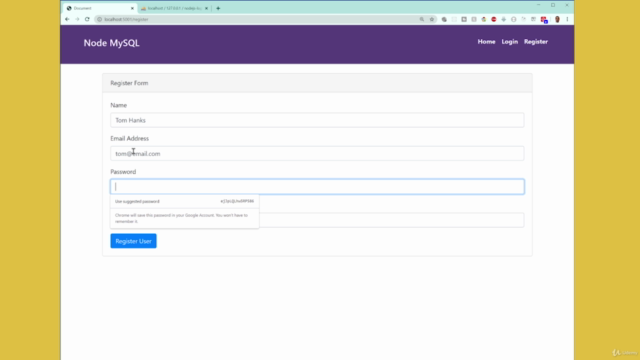Click the Email Address input field
Screen dimensions: 640x360
pos(317,153)
